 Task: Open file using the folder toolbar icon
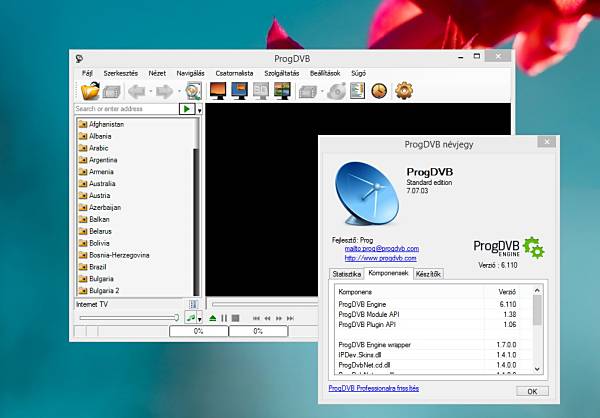point(90,91)
